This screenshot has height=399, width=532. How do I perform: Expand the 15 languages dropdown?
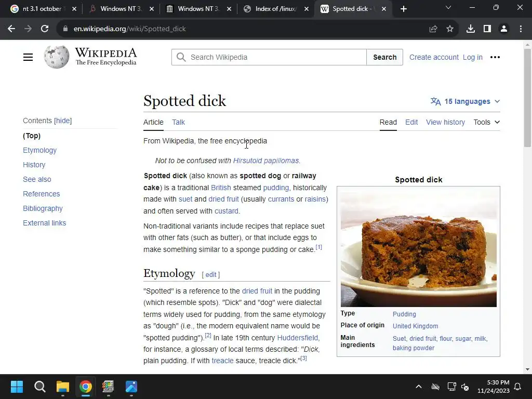point(465,101)
